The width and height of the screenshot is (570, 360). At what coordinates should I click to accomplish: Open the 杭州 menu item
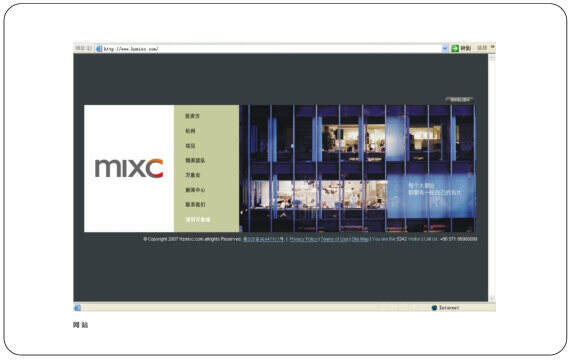click(x=190, y=131)
